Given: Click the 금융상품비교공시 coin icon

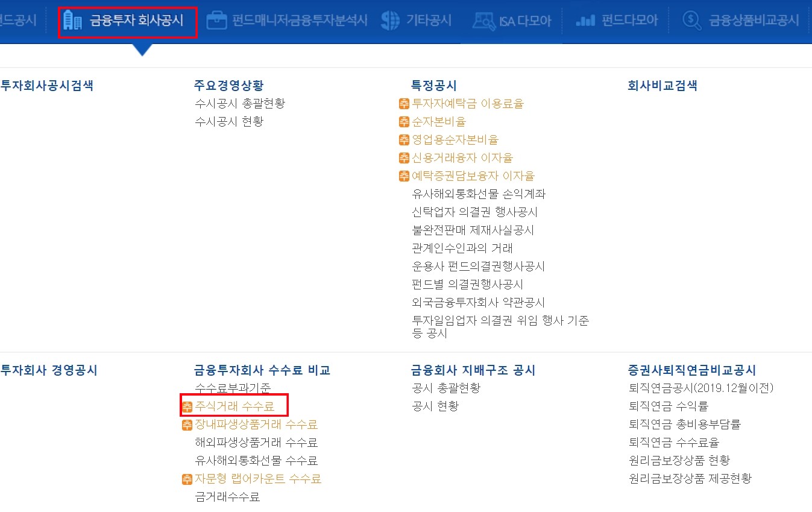Looking at the screenshot, I should [691, 20].
